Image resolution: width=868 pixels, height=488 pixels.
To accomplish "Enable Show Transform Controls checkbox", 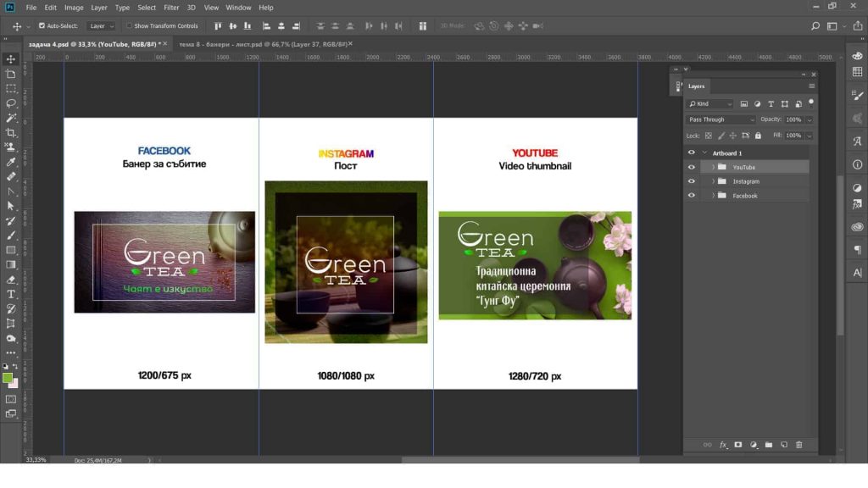I will pos(129,26).
